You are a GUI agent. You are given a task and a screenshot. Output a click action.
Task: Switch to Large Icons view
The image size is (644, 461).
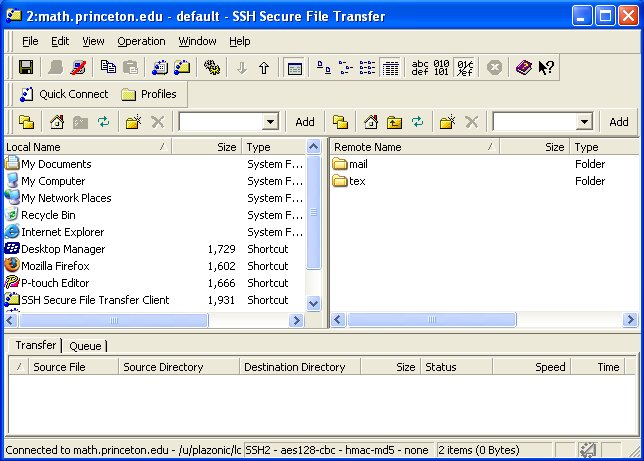pyautogui.click(x=324, y=67)
